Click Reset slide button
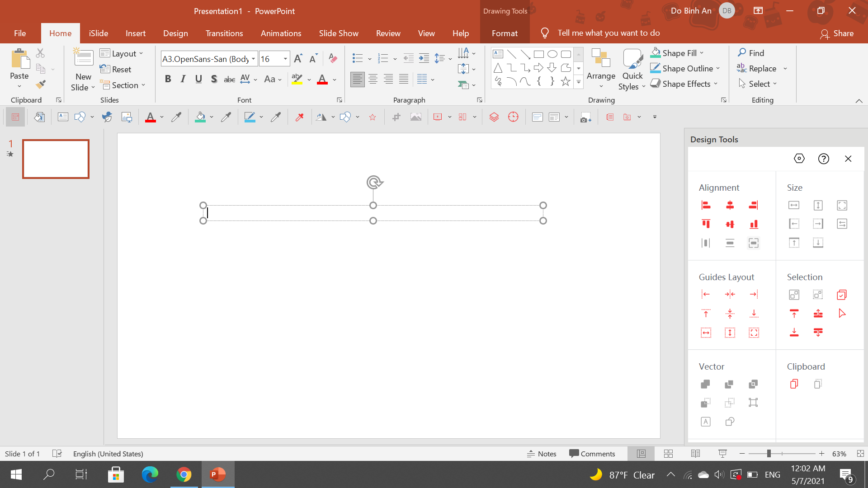868x488 pixels. click(115, 69)
